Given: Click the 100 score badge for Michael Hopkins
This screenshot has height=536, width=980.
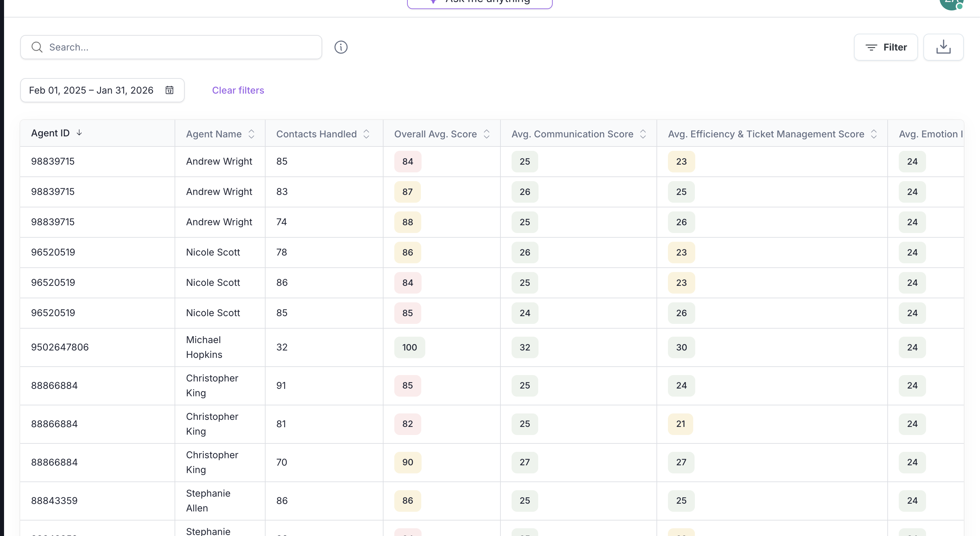Looking at the screenshot, I should click(409, 347).
